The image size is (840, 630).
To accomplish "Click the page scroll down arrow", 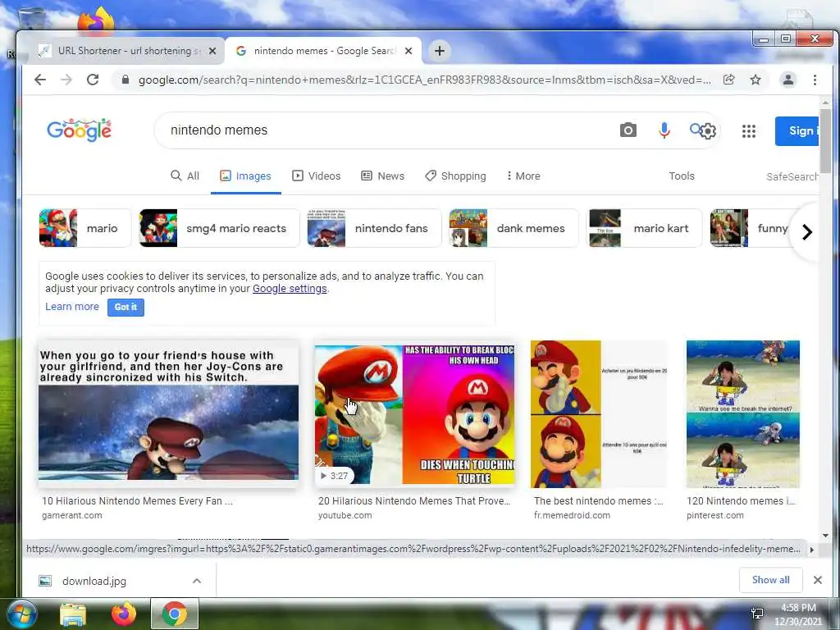I will [825, 535].
